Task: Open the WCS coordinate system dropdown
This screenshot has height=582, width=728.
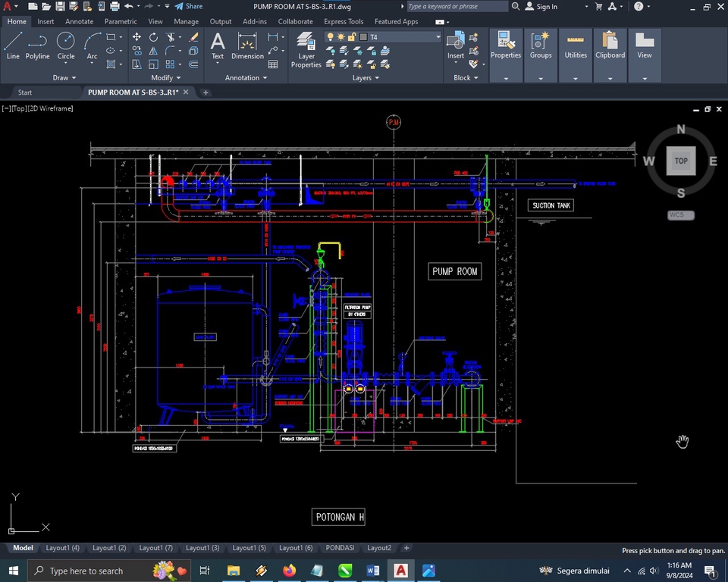Action: point(681,215)
